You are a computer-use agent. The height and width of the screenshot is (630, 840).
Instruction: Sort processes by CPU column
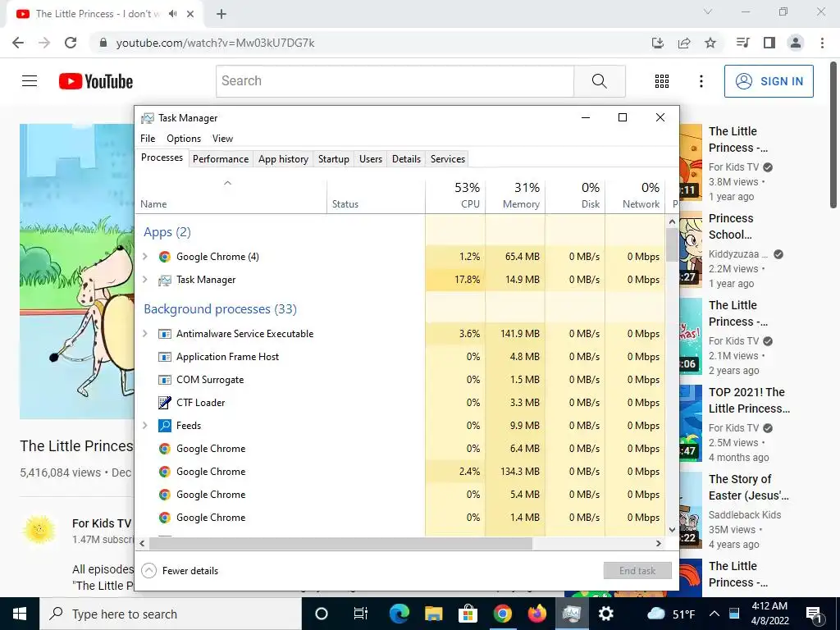coord(456,196)
